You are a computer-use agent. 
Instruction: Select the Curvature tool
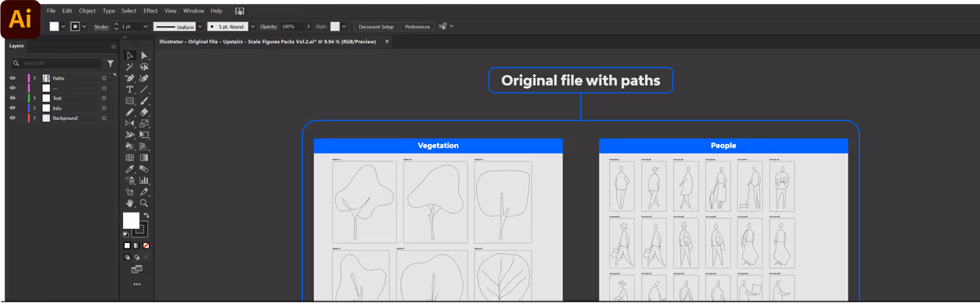144,78
